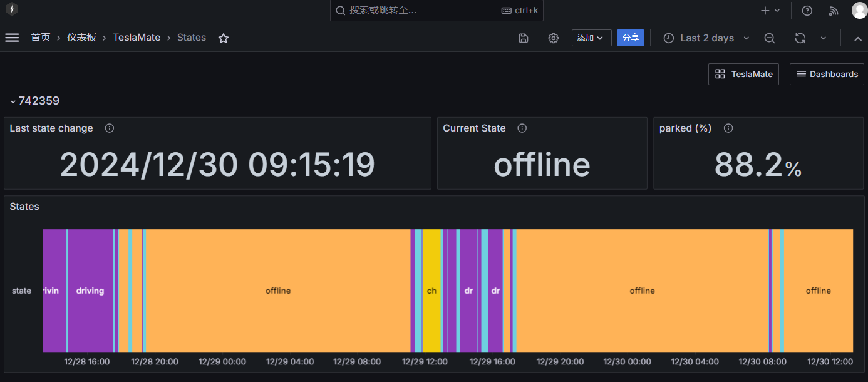
Task: Click the user profile avatar
Action: [x=859, y=11]
